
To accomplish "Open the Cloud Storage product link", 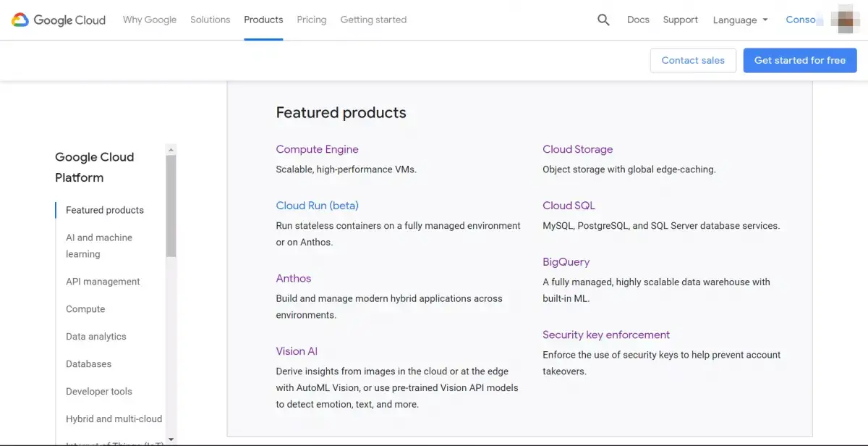I will [x=578, y=149].
